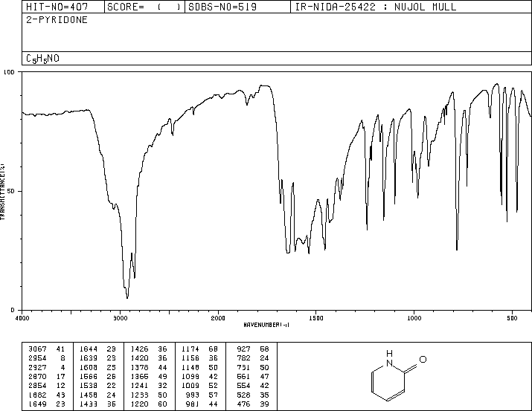Click the 100 y-axis tick label

(x=9, y=72)
